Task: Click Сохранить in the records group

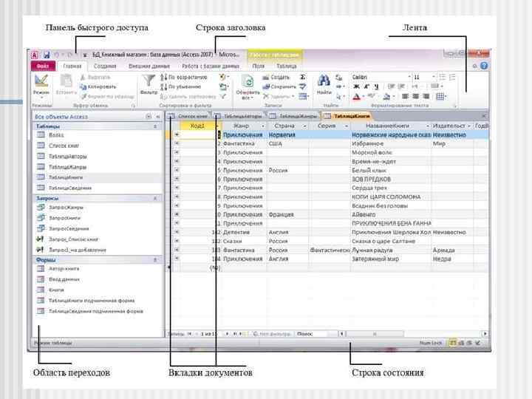Action: 279,87
